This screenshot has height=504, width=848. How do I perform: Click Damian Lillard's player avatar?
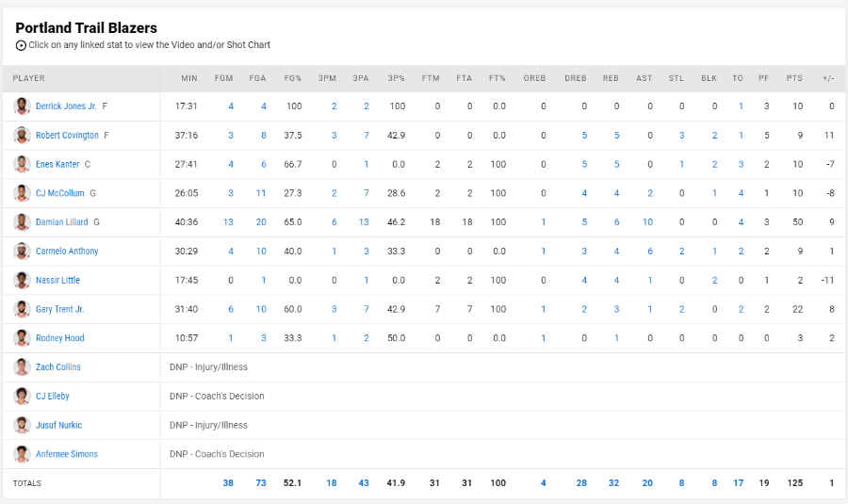[22, 222]
